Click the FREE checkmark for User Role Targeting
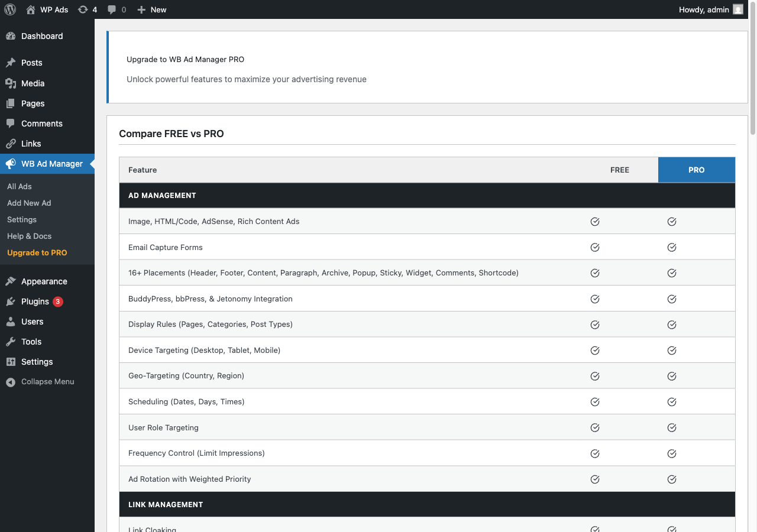Viewport: 757px width, 532px height. [x=595, y=427]
